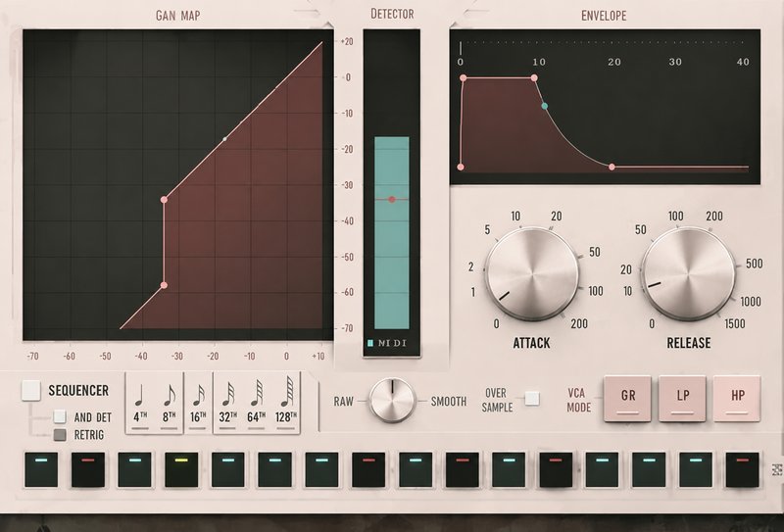
Task: Select the 16th note division
Action: (198, 403)
